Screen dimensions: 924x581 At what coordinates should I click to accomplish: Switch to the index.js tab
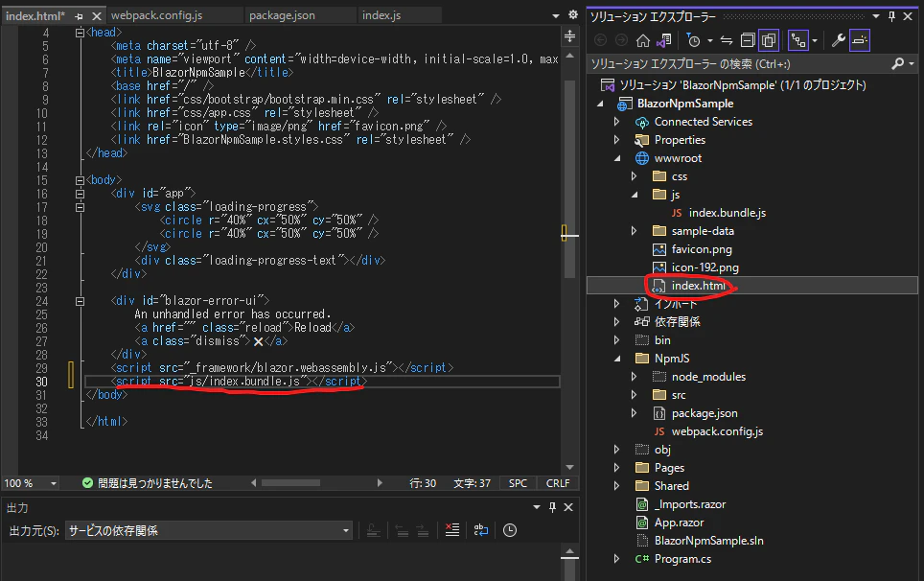click(x=381, y=16)
